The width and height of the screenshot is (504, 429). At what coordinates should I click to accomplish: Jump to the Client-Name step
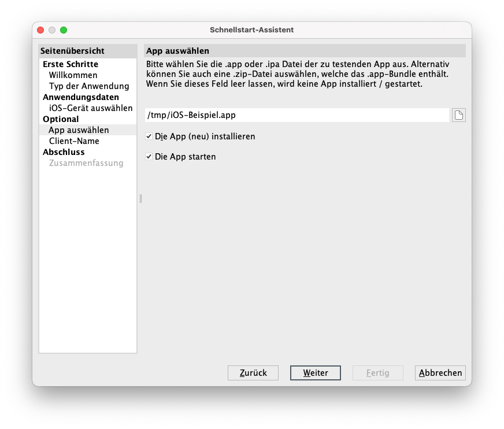(x=74, y=141)
